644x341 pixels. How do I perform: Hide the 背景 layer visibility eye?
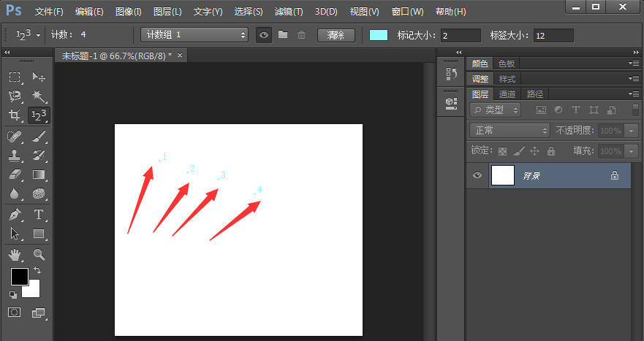pyautogui.click(x=477, y=175)
